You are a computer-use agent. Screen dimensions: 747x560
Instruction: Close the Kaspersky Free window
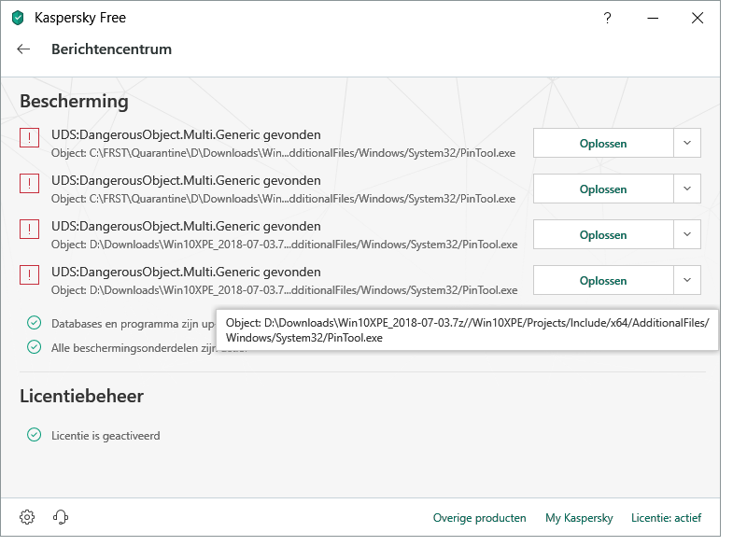pos(698,18)
